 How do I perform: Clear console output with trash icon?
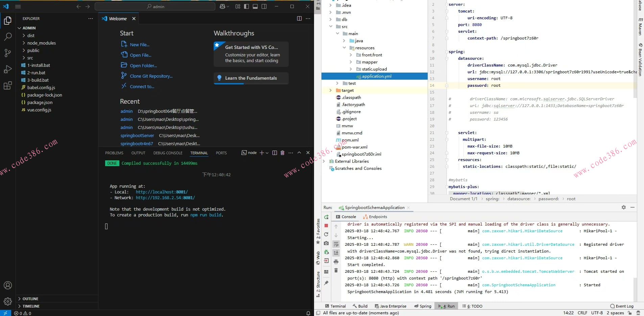tap(336, 270)
